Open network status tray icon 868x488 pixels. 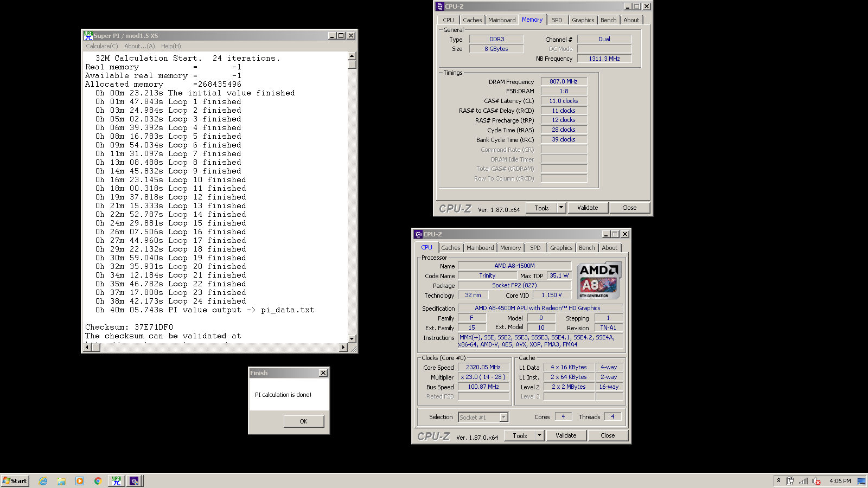tap(803, 481)
